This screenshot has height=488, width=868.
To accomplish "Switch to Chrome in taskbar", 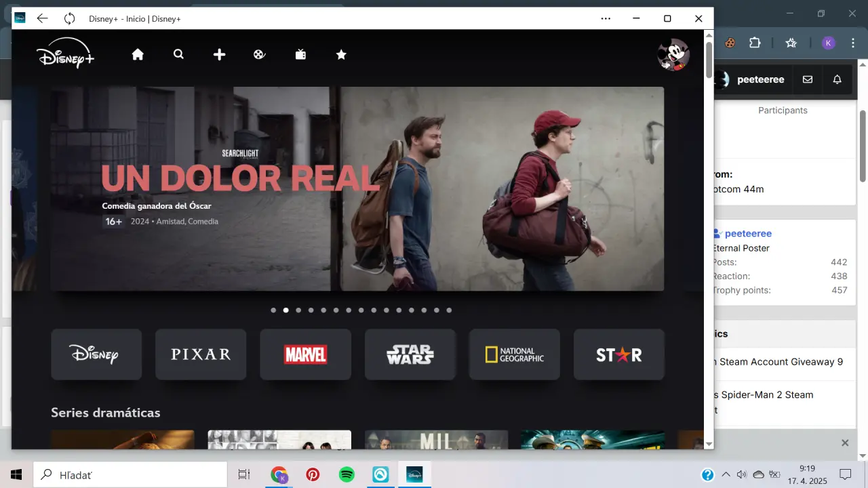I will [x=279, y=474].
